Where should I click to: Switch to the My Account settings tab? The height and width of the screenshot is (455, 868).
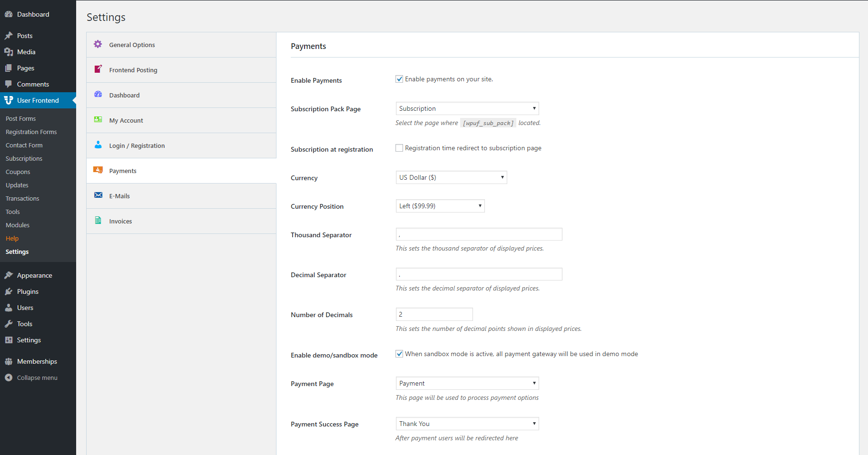[x=181, y=120]
